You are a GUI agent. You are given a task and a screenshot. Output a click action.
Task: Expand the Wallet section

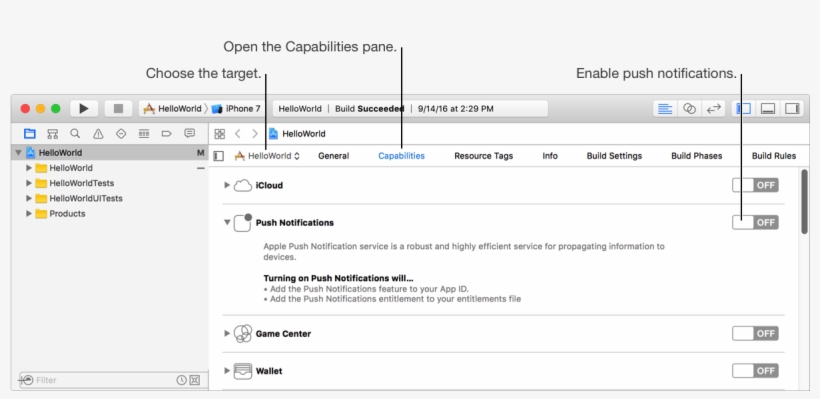[227, 371]
